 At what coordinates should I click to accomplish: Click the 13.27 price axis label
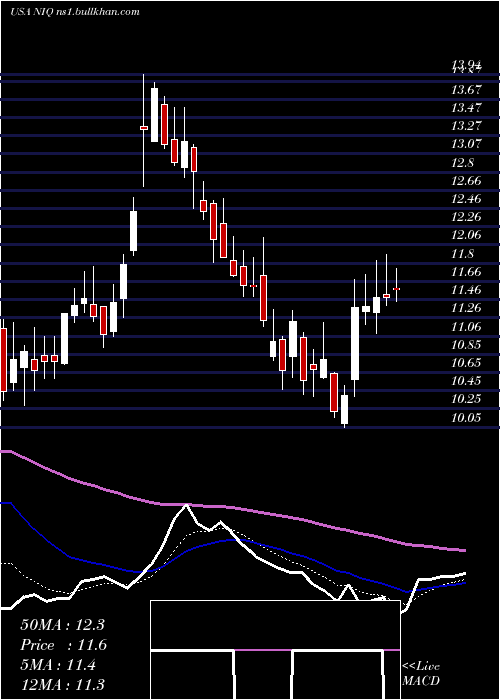(466, 126)
